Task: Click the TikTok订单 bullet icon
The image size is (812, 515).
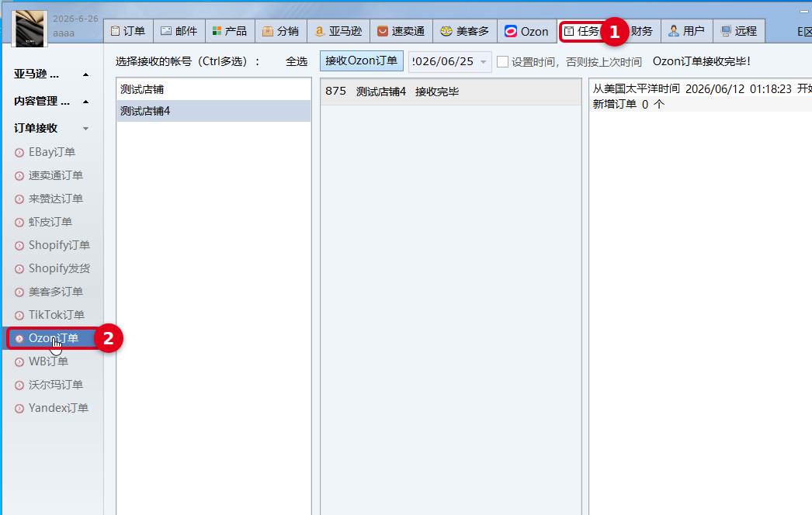Action: pos(19,316)
